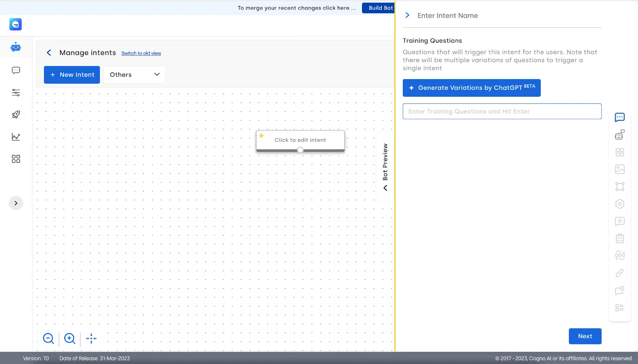Open the four-squares grid icon in left sidebar

tap(16, 159)
